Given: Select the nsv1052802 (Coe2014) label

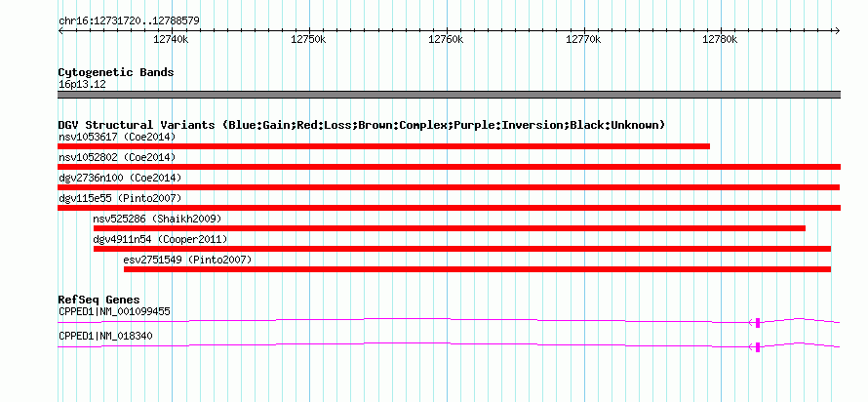Looking at the screenshot, I should tap(117, 157).
